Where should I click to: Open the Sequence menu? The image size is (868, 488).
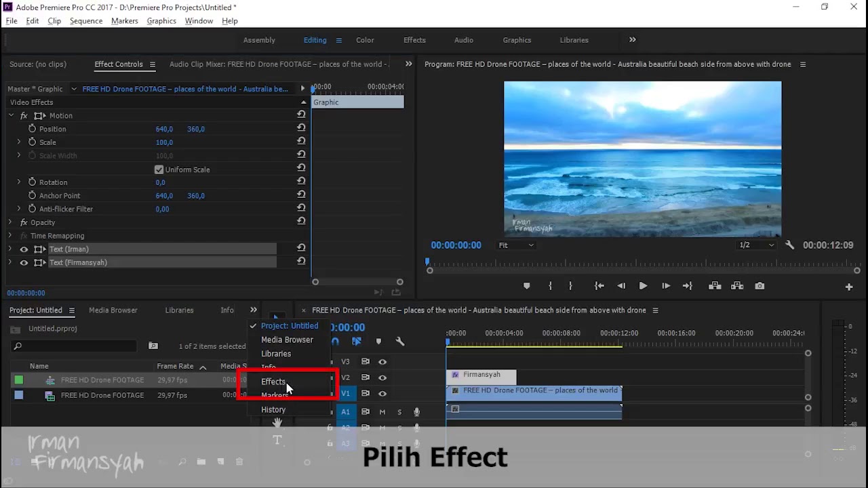click(x=86, y=21)
